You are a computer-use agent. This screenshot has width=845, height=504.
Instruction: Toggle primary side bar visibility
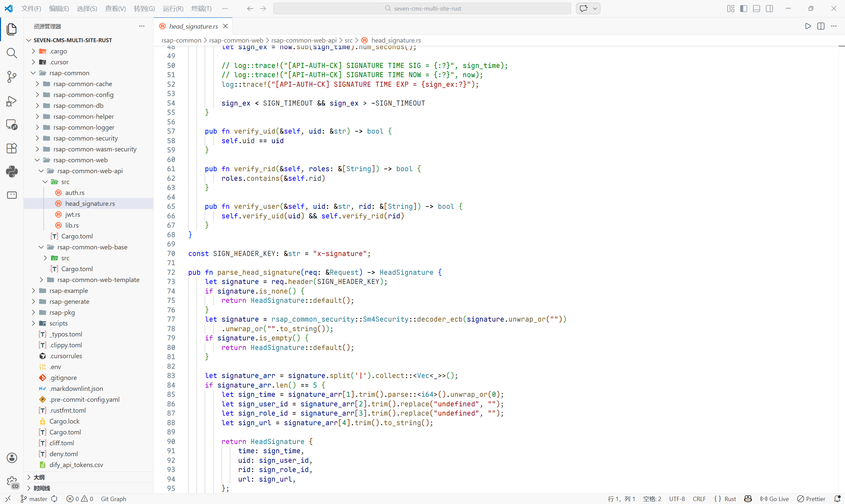[x=743, y=9]
